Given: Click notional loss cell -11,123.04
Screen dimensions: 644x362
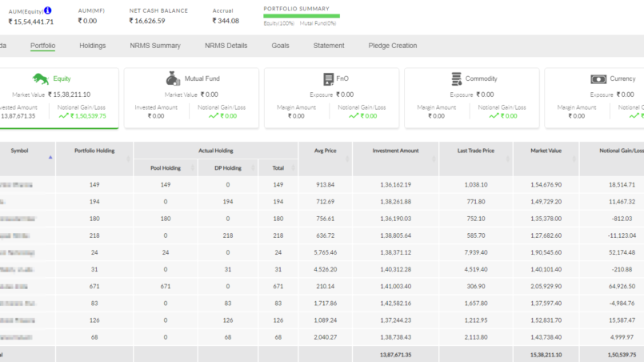Looking at the screenshot, I should [x=622, y=235].
